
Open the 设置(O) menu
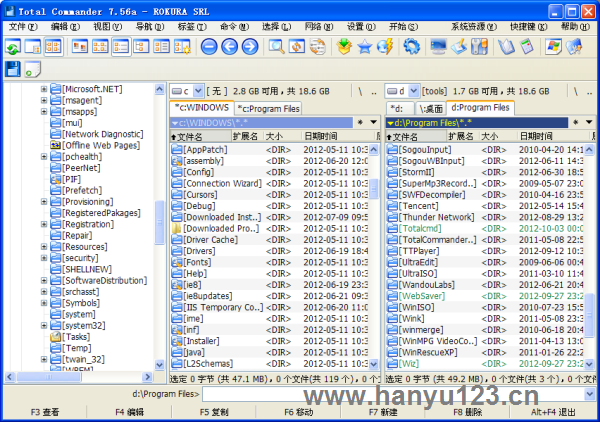click(361, 27)
